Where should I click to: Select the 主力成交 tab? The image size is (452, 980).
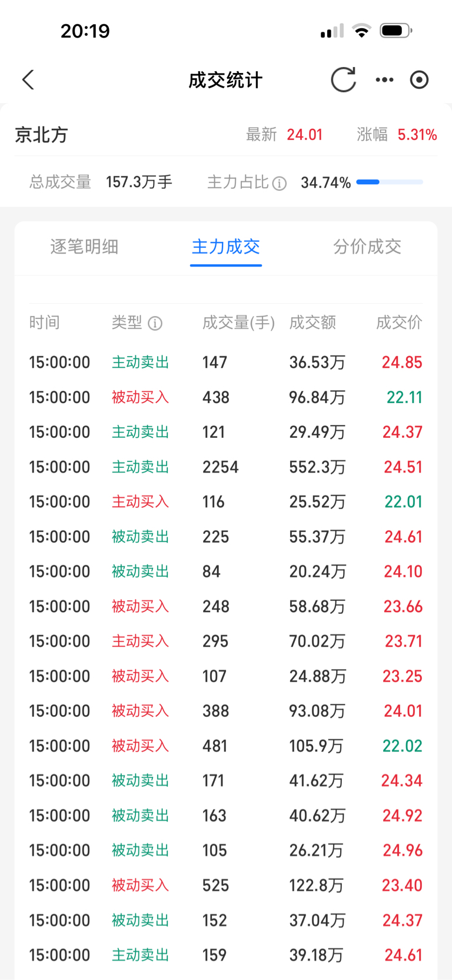(226, 247)
